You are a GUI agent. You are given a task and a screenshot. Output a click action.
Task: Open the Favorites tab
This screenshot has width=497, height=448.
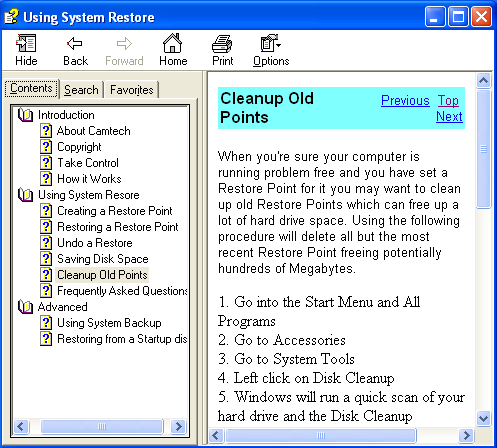(x=132, y=90)
